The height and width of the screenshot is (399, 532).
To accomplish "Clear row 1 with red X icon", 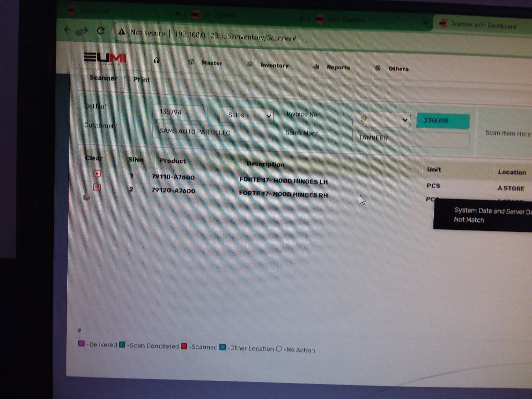I will tap(97, 173).
